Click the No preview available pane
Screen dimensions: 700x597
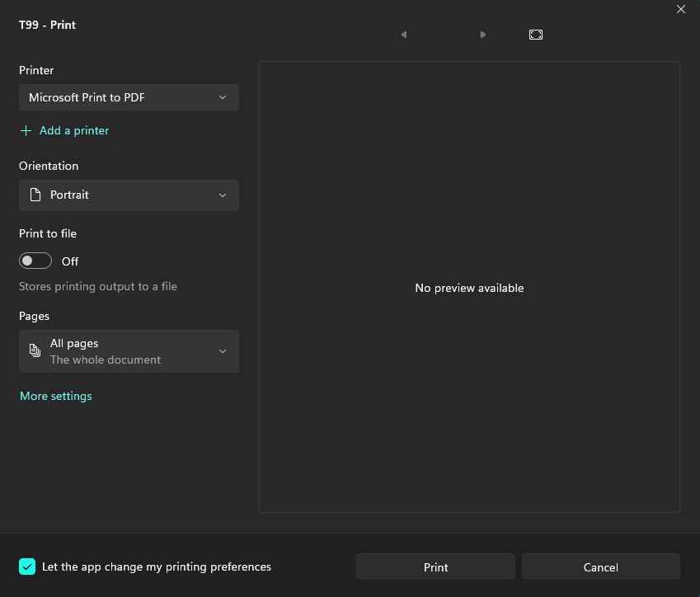[x=469, y=288]
